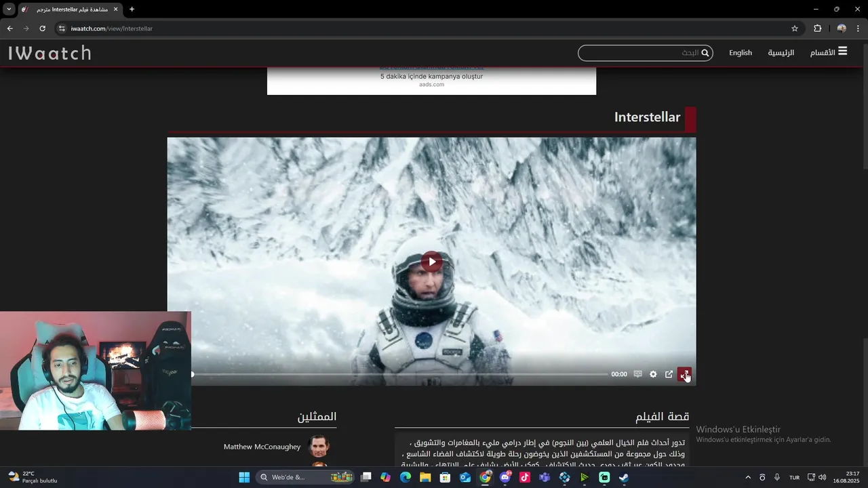The height and width of the screenshot is (488, 868).
Task: Open Task View from taskbar
Action: 366,477
